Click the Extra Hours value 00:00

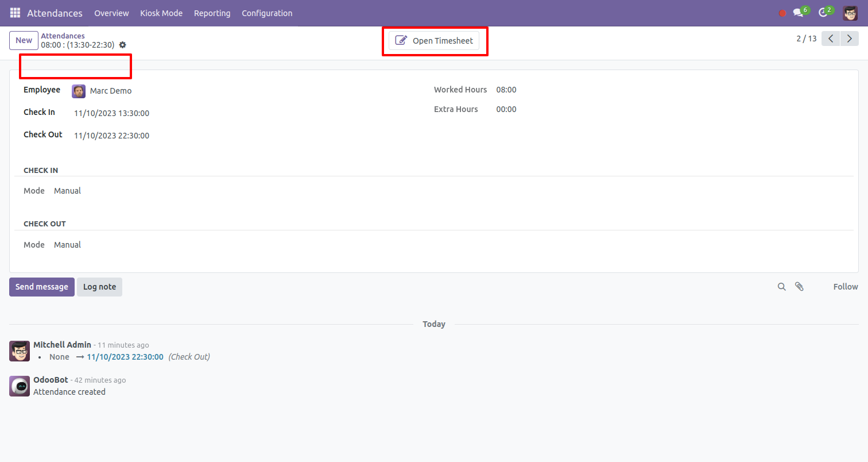tap(506, 109)
